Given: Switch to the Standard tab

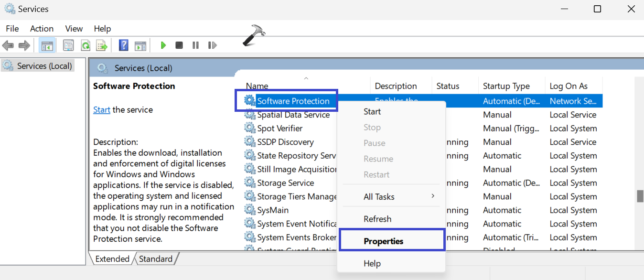Looking at the screenshot, I should [x=156, y=259].
